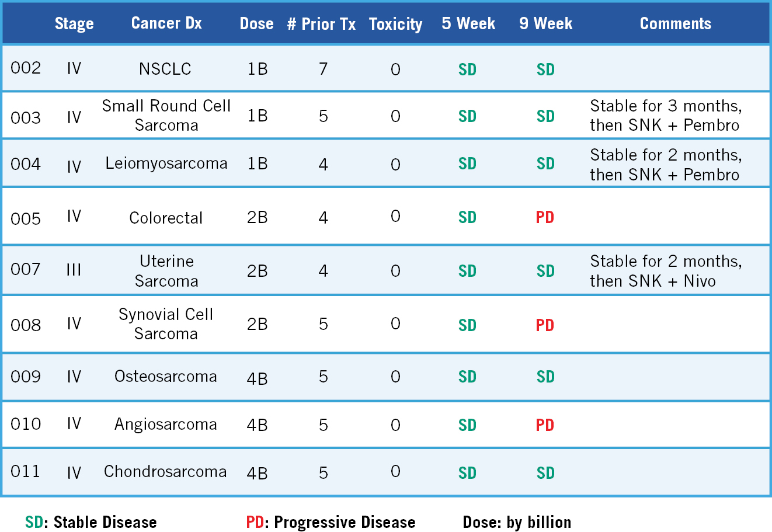Click the Leiomyosarcoma diagnosis cell
Image resolution: width=772 pixels, height=532 pixels.
click(x=166, y=164)
